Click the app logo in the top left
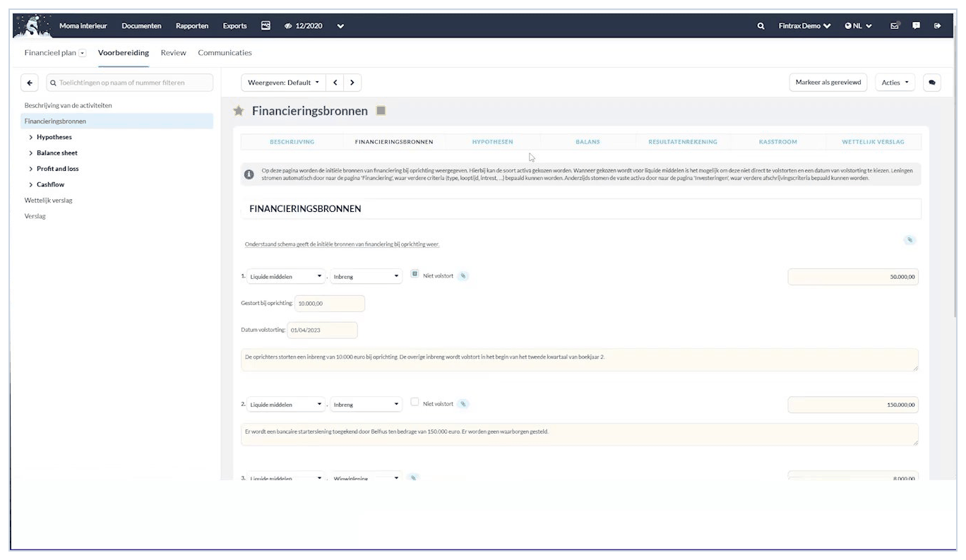966x560 pixels. (x=32, y=25)
